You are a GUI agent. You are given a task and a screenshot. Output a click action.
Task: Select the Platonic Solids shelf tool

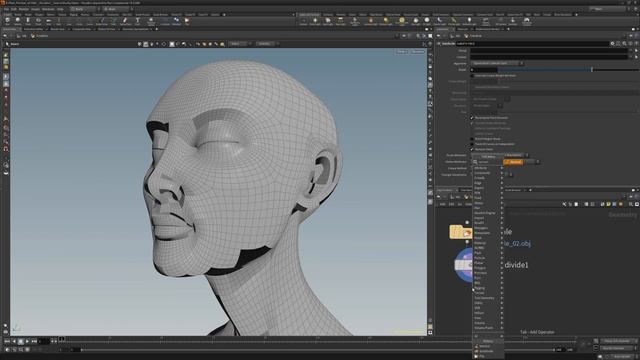(x=151, y=21)
